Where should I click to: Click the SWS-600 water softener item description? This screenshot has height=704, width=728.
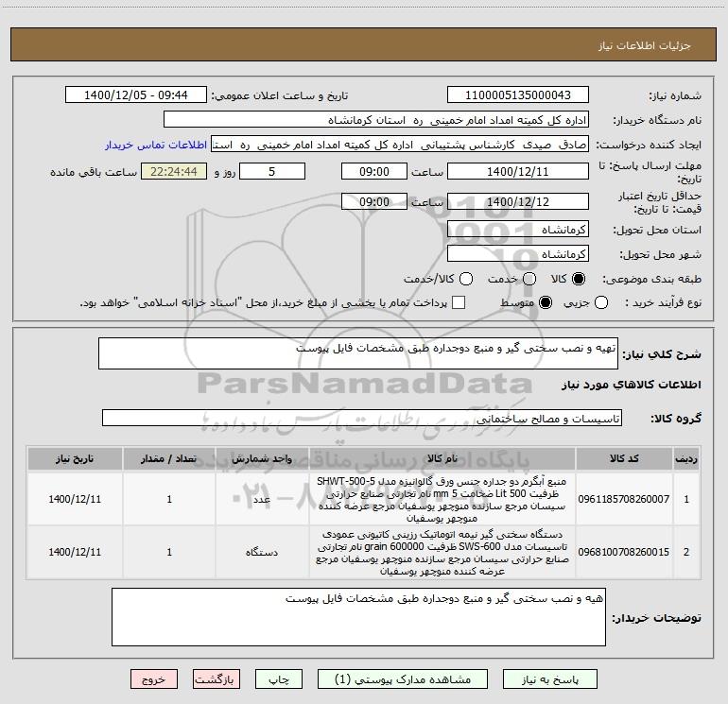click(442, 552)
